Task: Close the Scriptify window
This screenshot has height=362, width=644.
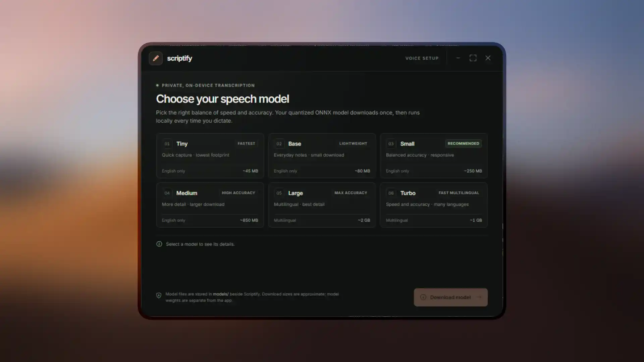Action: [488, 58]
